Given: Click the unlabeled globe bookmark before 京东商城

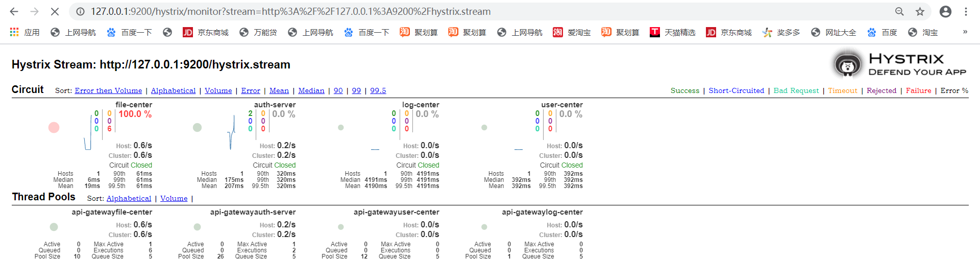Looking at the screenshot, I should click(x=167, y=32).
